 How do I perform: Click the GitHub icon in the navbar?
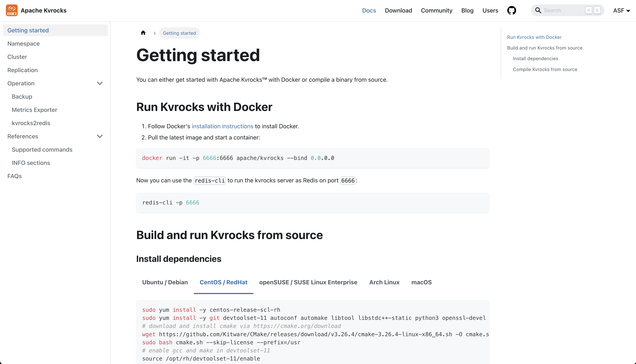[x=512, y=10]
